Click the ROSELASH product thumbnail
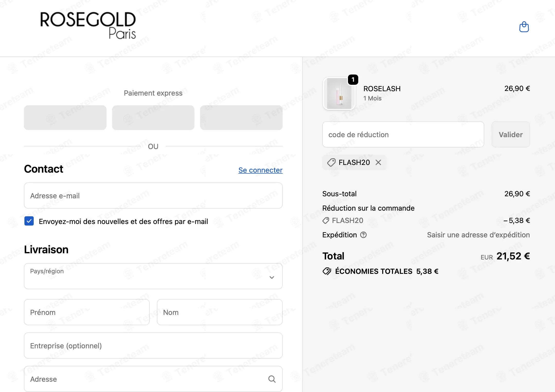The width and height of the screenshot is (555, 392). tap(339, 94)
